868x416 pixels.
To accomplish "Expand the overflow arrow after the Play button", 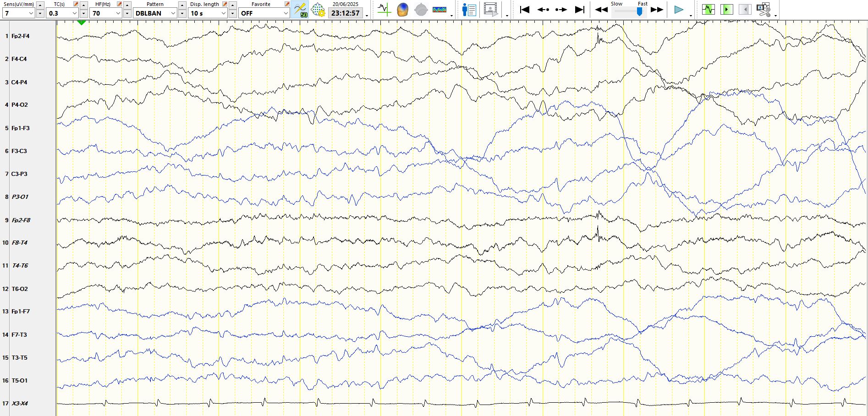I will (691, 16).
